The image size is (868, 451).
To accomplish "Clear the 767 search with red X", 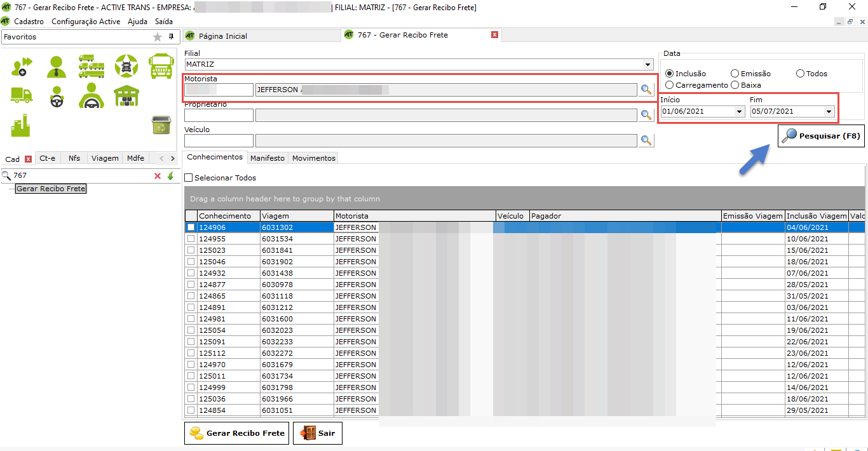I will [x=158, y=176].
